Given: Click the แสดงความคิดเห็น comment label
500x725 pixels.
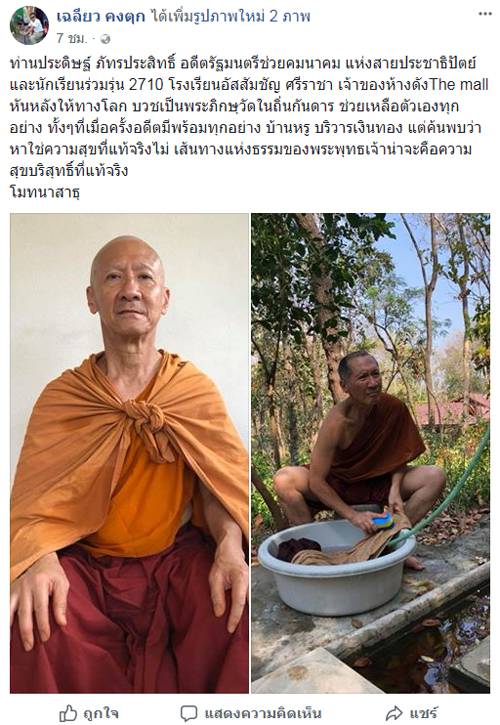Looking at the screenshot, I should pyautogui.click(x=262, y=713).
